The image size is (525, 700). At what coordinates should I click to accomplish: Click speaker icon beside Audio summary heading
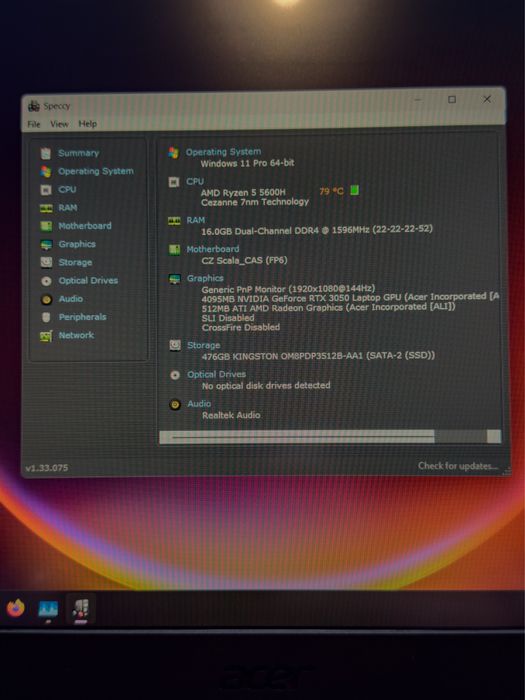(x=175, y=404)
